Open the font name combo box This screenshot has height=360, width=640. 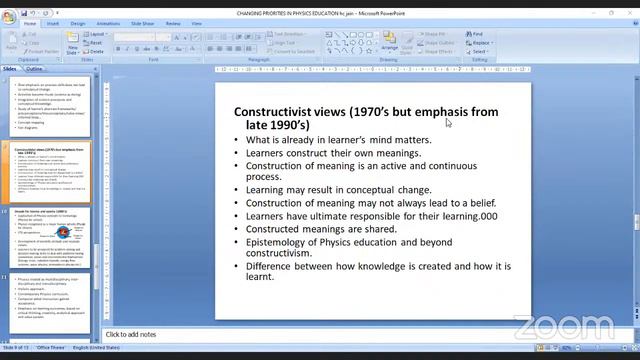pos(135,37)
